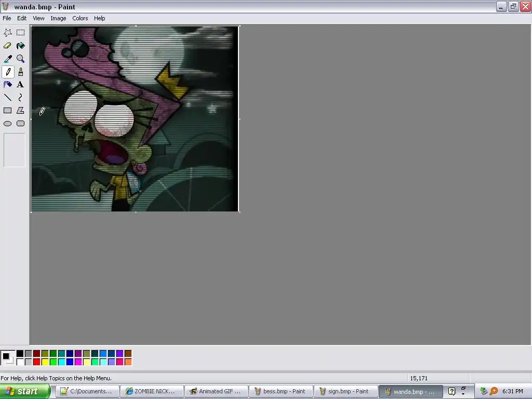Viewport: 532px width, 399px height.
Task: Choose the Curve tool
Action: pos(21,98)
